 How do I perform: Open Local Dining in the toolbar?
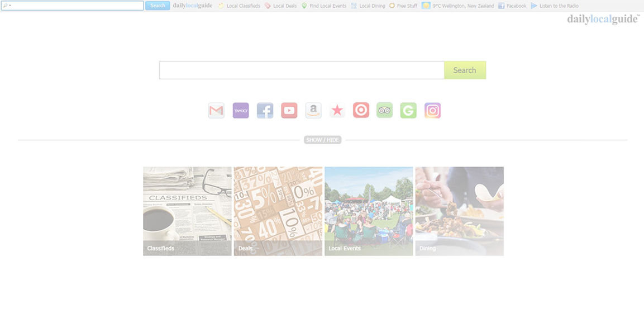click(368, 6)
